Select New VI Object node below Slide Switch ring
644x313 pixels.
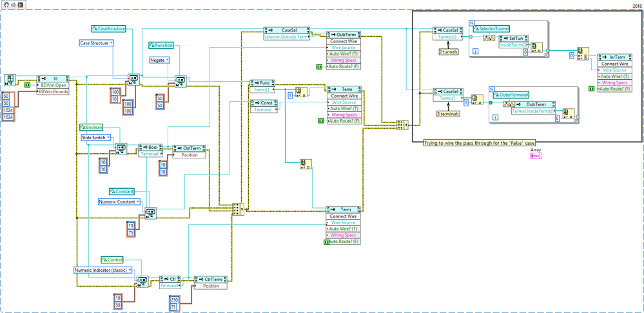[121, 149]
